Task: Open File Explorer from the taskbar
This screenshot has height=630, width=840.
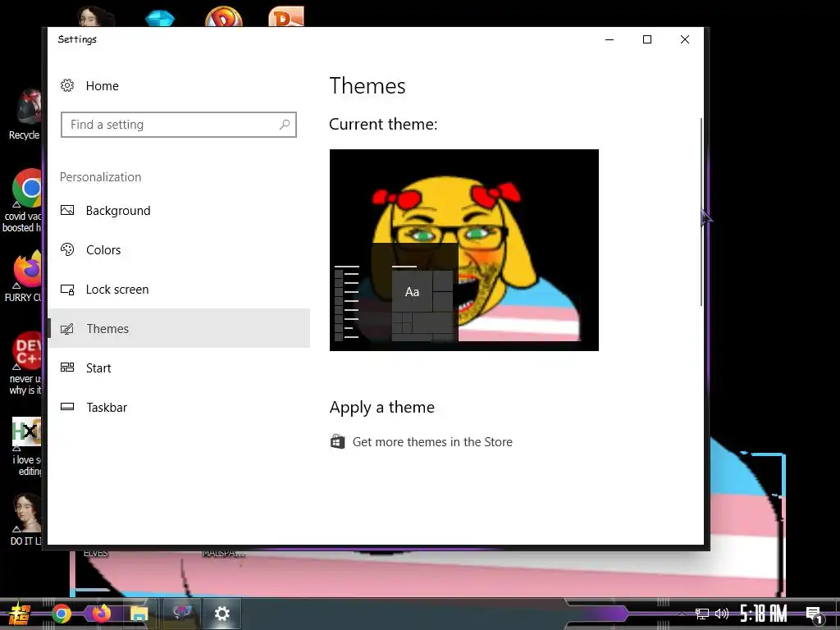Action: click(x=139, y=614)
